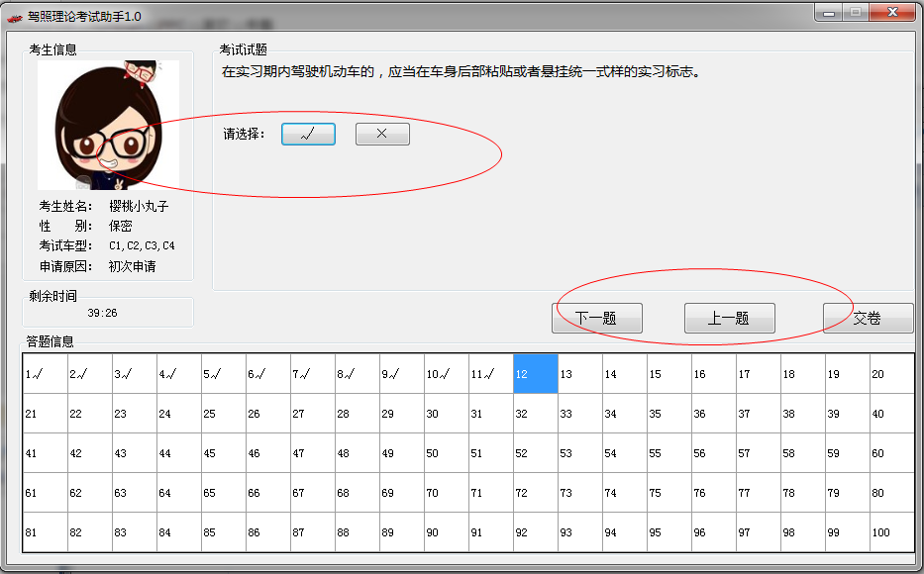Click the remaining time value 39:26
Viewport: 924px width, 574px height.
(x=103, y=313)
